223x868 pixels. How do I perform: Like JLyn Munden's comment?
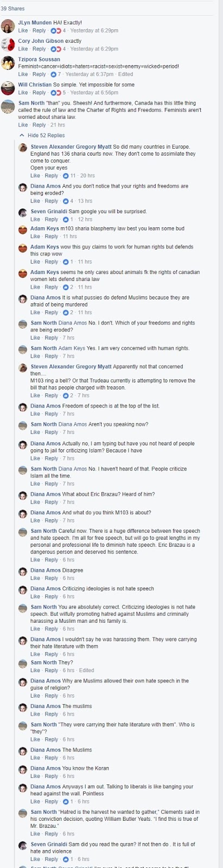coord(23,30)
